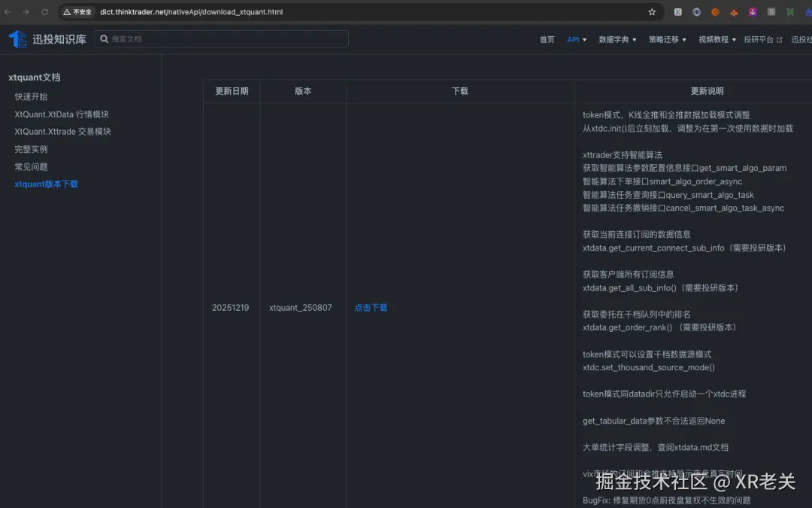This screenshot has height=508, width=812.
Task: Open the purple download-arrow extension
Action: (753, 12)
